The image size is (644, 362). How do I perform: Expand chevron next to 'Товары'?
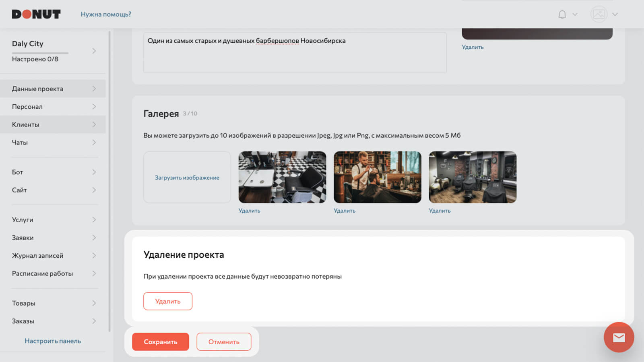point(94,303)
